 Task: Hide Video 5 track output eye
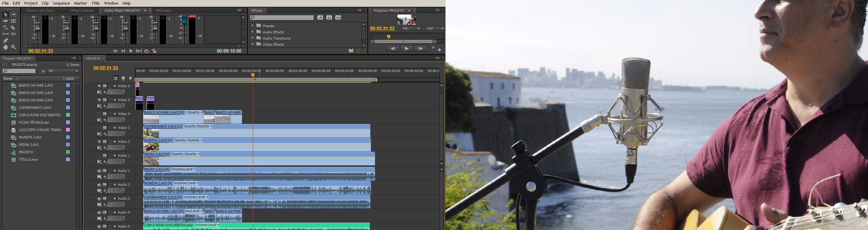[99, 100]
